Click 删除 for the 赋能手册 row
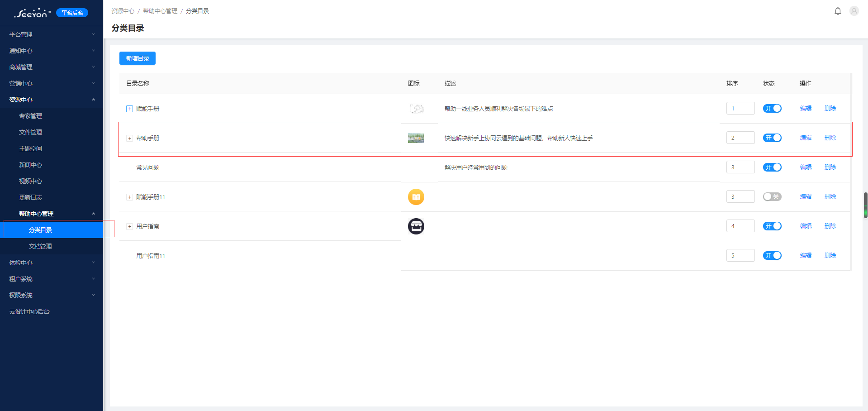 (830, 109)
